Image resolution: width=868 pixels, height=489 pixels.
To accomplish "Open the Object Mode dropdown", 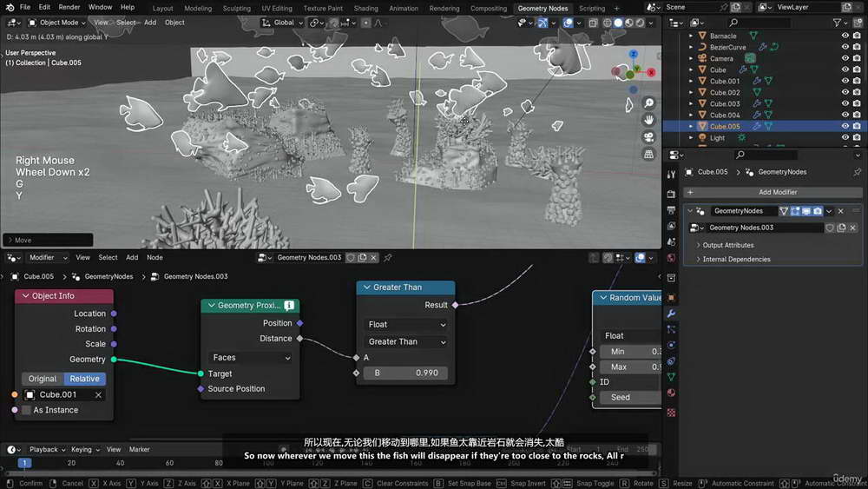I will coord(57,23).
